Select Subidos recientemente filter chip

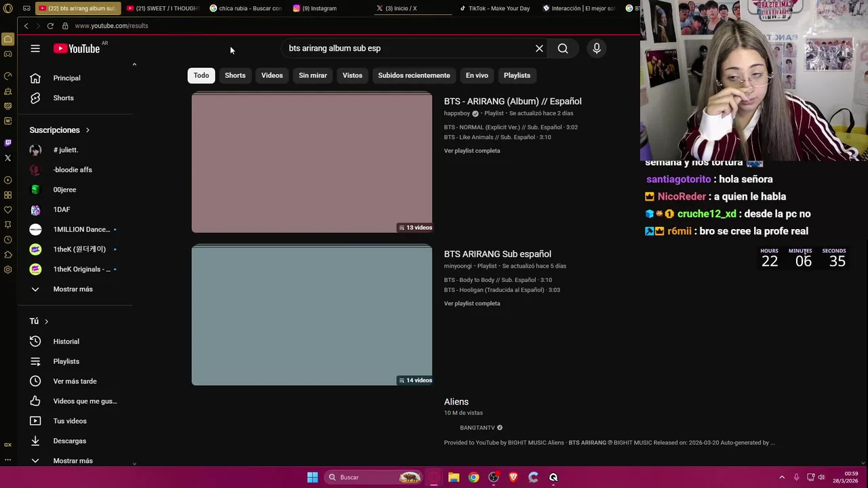click(x=414, y=75)
